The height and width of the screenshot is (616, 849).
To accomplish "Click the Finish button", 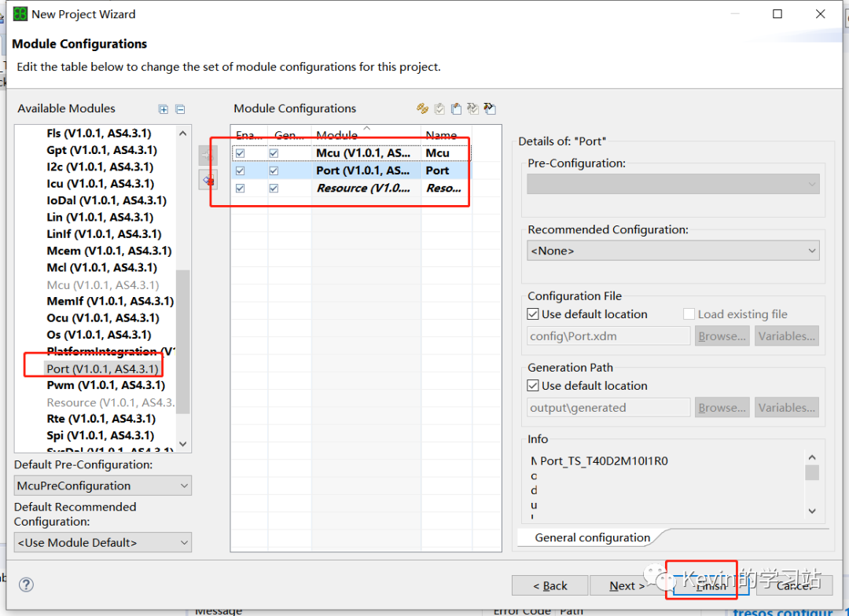I will click(x=711, y=585).
